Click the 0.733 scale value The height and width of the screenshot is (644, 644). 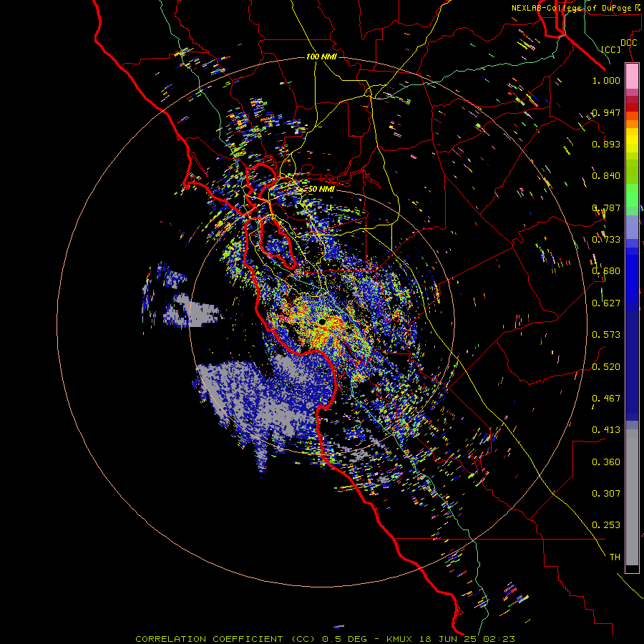[606, 240]
